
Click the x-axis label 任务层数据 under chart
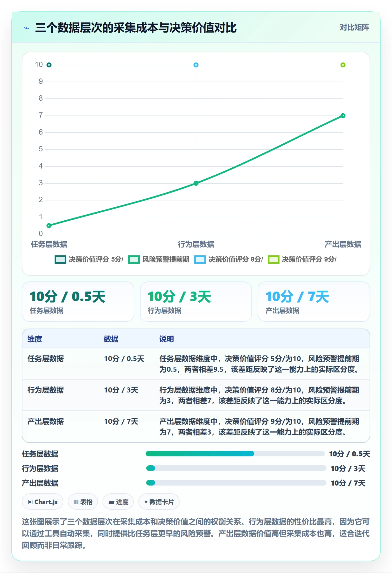(49, 244)
